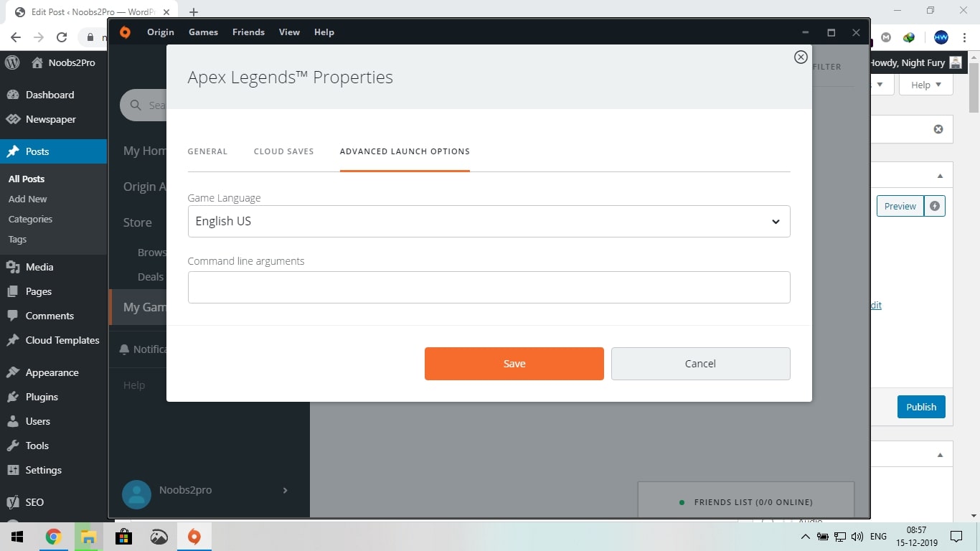Click the IDM globe extension icon
The width and height of the screenshot is (980, 551).
(909, 37)
